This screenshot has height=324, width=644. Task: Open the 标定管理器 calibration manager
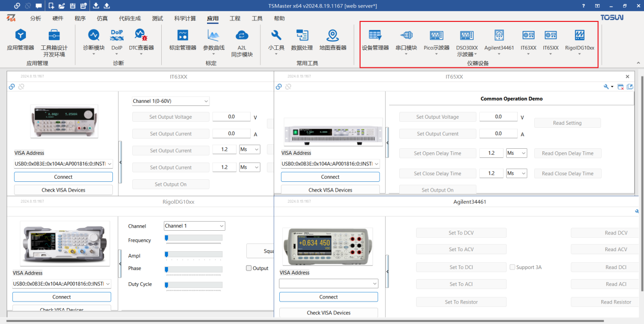pyautogui.click(x=183, y=40)
